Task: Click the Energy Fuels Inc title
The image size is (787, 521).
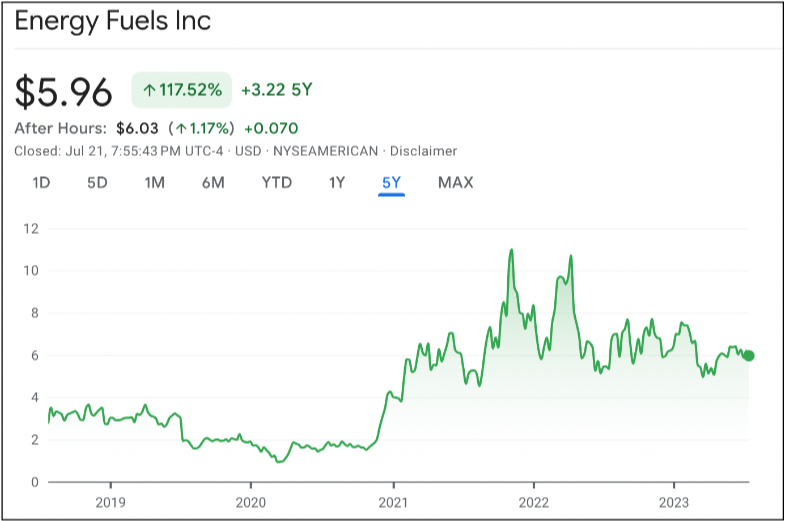Action: (113, 22)
